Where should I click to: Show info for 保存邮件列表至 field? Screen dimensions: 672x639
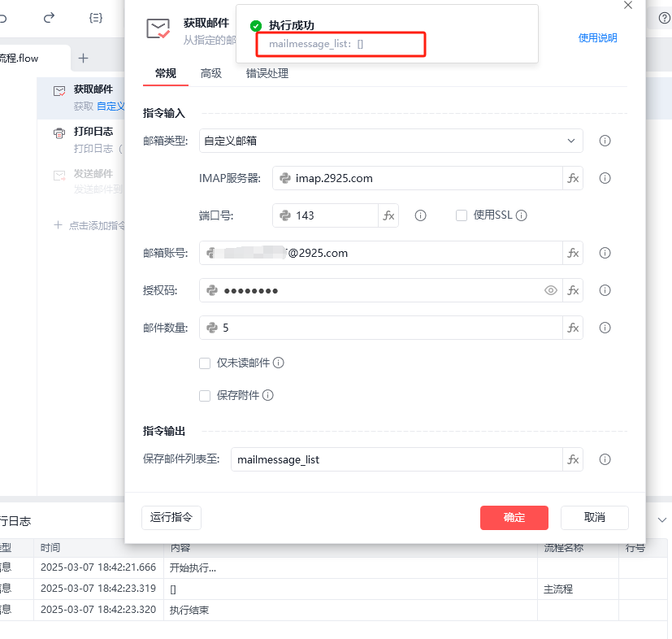click(x=605, y=459)
